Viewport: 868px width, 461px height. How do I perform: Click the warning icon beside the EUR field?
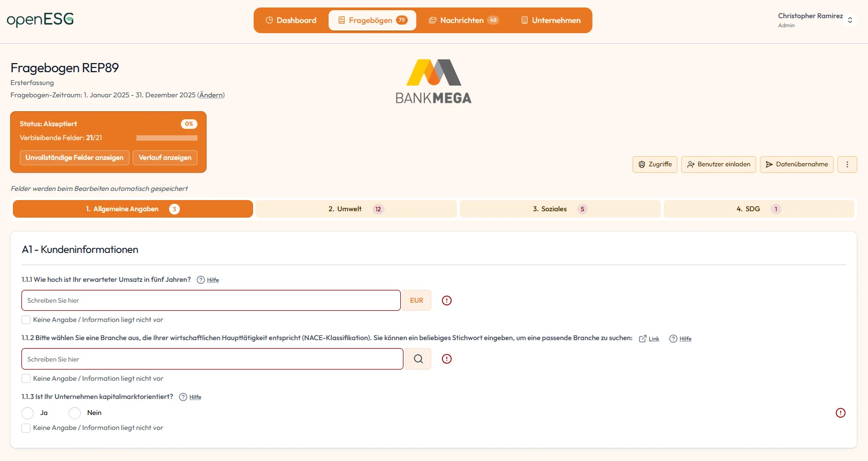447,301
